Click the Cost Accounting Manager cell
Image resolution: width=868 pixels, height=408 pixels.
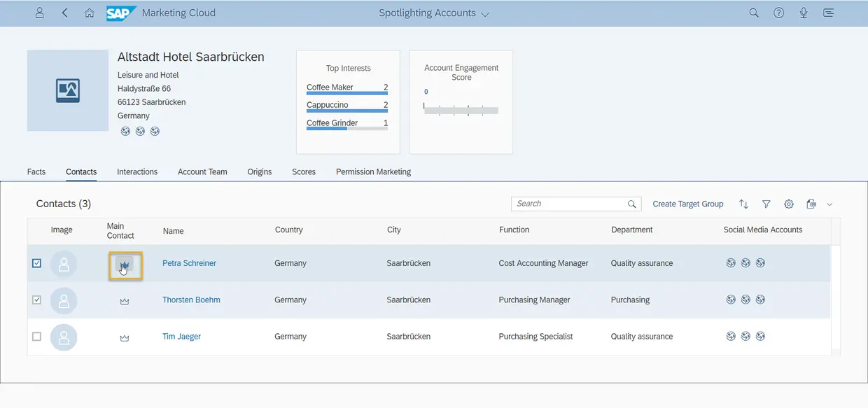coord(544,263)
